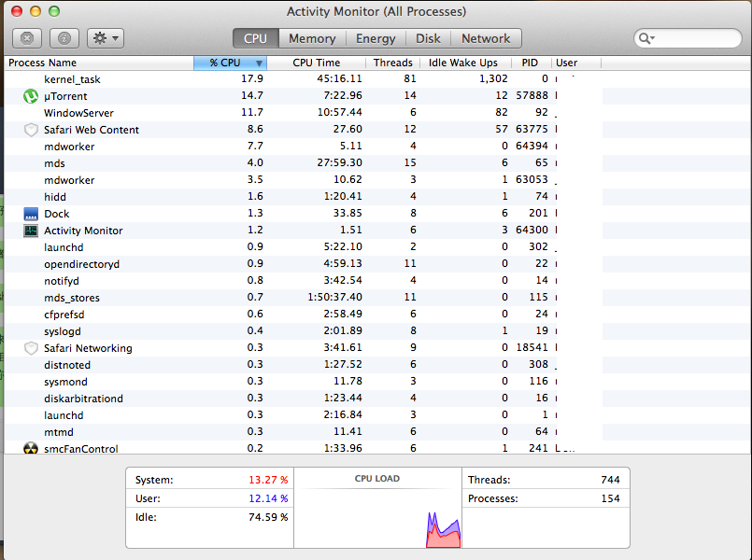Click the smcFanControl radiation icon
Screen dimensions: 752x560
click(x=31, y=448)
